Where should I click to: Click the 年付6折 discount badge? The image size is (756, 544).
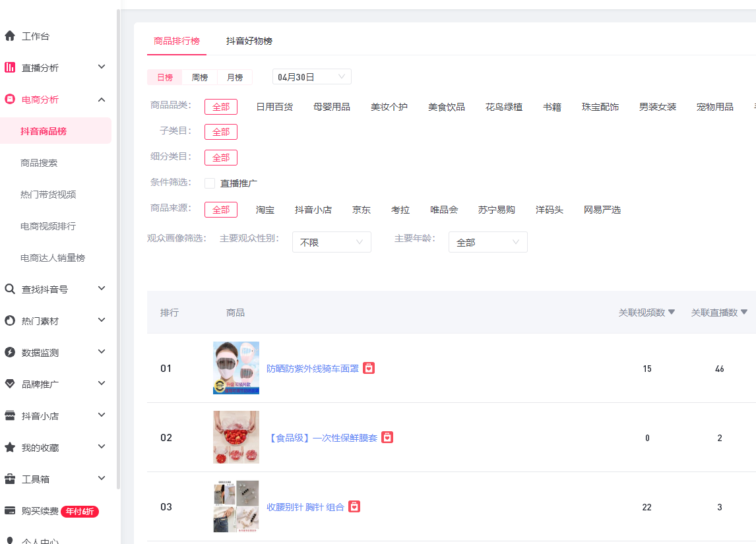[x=80, y=511]
